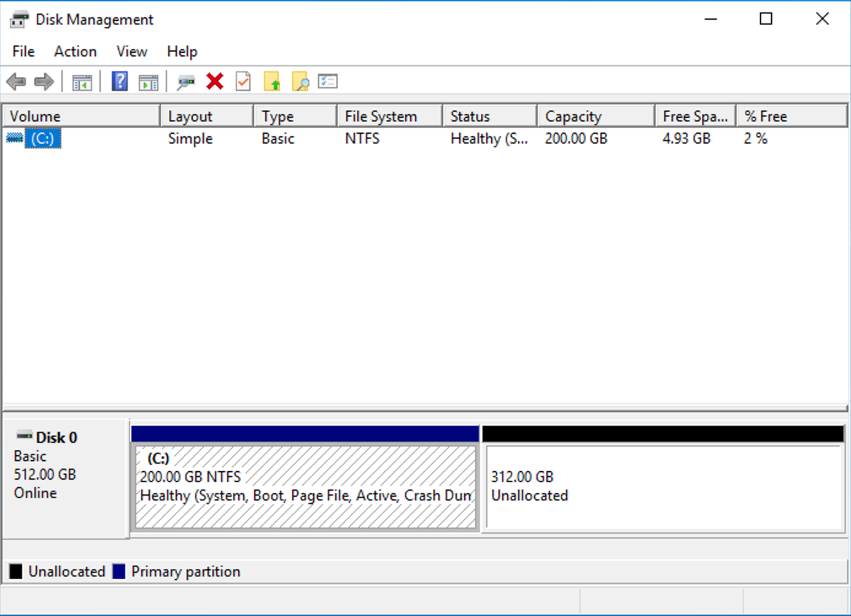Viewport: 851px width, 616px height.
Task: Select the Disk 0 label panel
Action: [66, 479]
